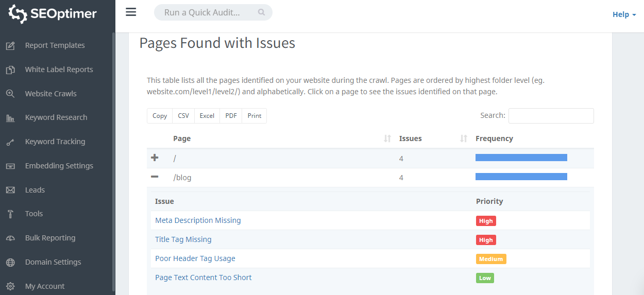Click the Leads envelope icon
This screenshot has width=644, height=295.
[10, 190]
